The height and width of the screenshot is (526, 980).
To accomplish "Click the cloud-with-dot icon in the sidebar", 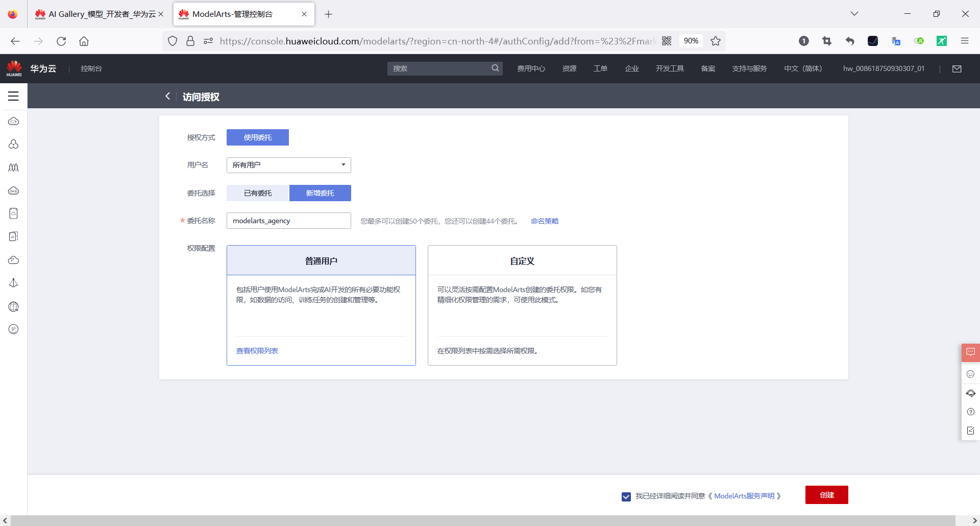I will (x=14, y=260).
